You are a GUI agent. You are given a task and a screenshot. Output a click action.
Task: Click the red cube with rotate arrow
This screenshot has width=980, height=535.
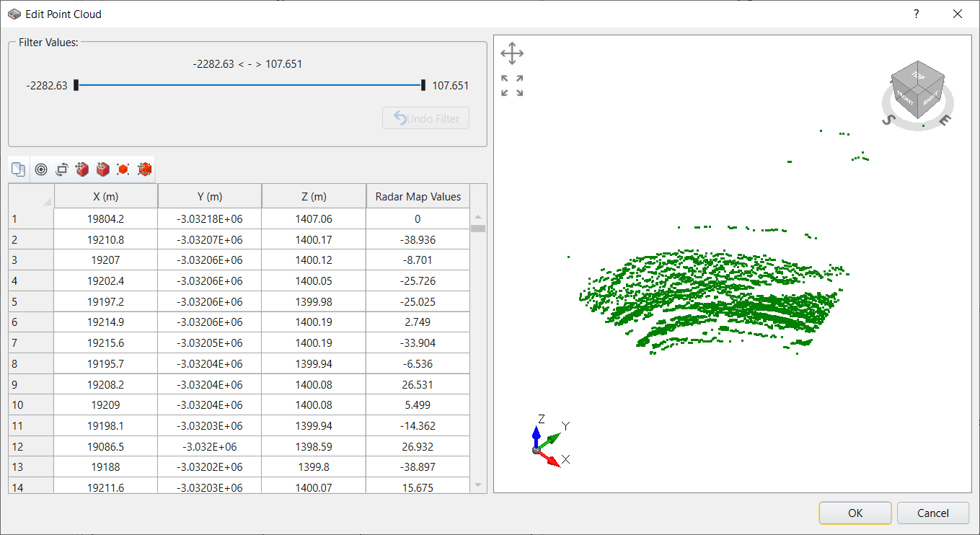pyautogui.click(x=103, y=169)
